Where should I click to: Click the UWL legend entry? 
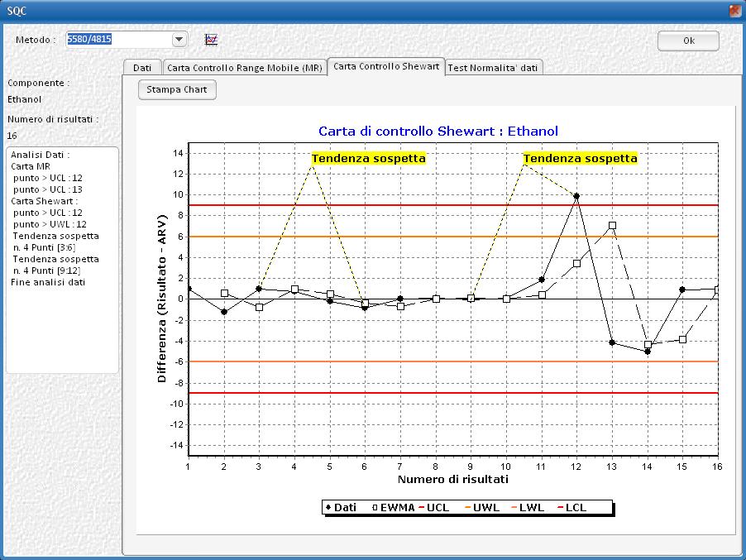point(482,508)
